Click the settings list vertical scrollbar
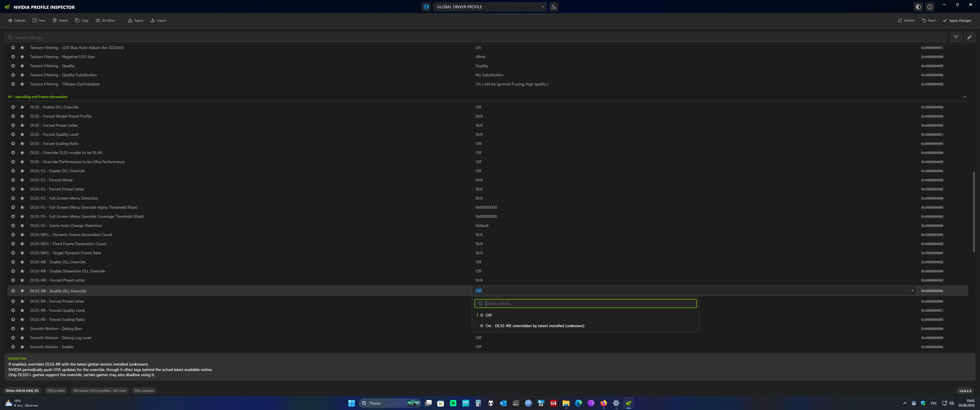This screenshot has height=410, width=980. click(974, 212)
